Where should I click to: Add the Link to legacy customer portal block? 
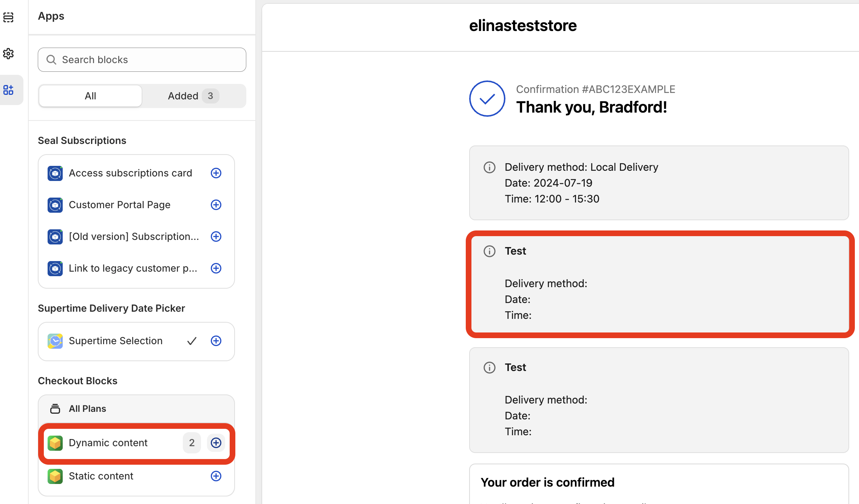point(216,268)
